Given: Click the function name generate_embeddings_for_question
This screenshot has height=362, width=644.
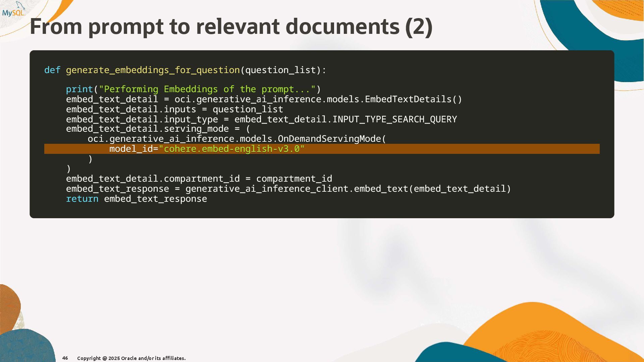Looking at the screenshot, I should point(153,70).
